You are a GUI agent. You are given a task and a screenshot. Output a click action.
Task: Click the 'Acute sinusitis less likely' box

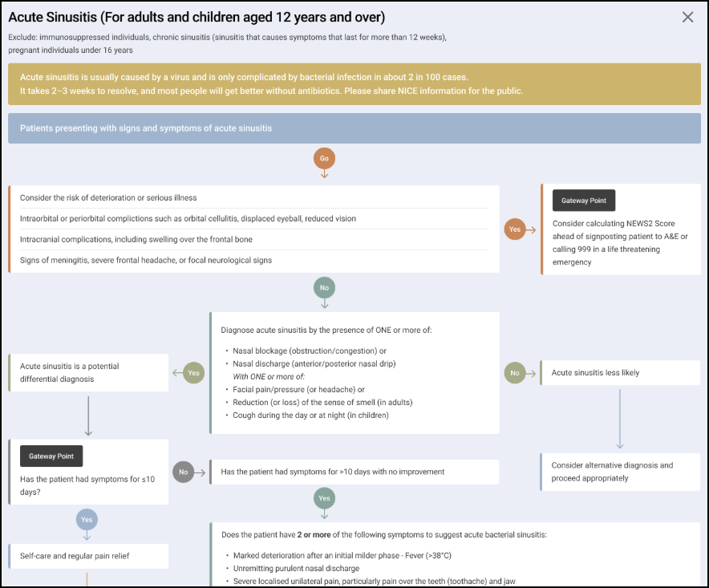[620, 373]
